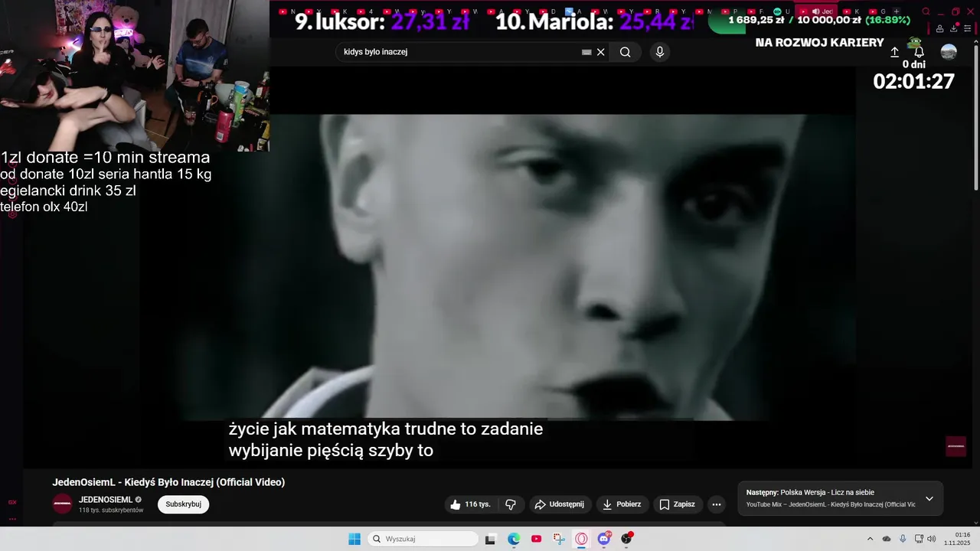
Task: Download the video via Pobierz
Action: coord(622,504)
